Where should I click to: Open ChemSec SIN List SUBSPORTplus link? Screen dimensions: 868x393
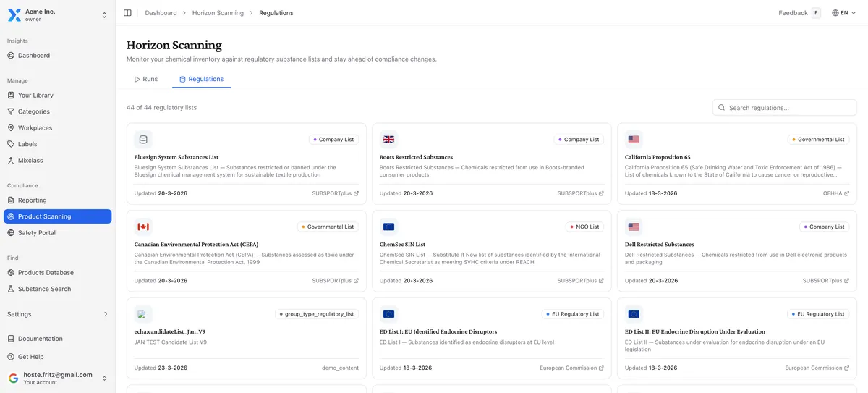coord(581,281)
